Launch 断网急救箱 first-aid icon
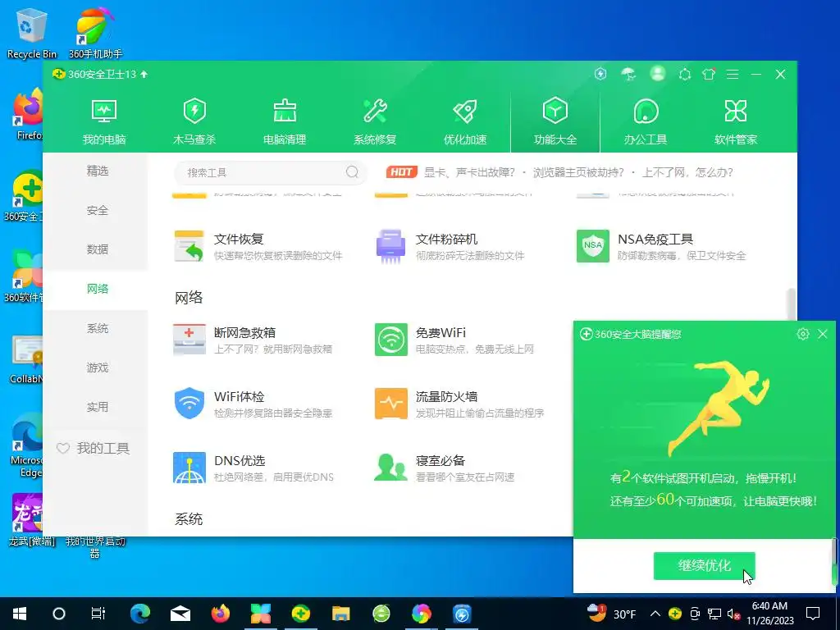This screenshot has height=630, width=840. tap(189, 340)
